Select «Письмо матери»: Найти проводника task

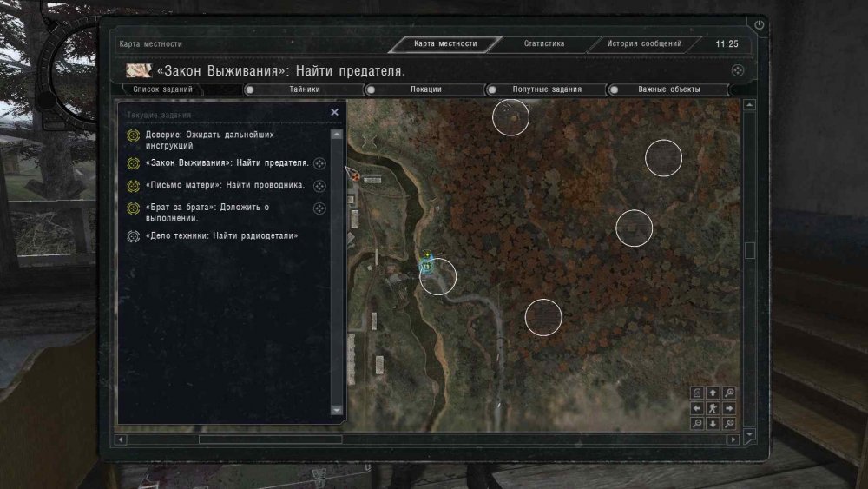225,185
